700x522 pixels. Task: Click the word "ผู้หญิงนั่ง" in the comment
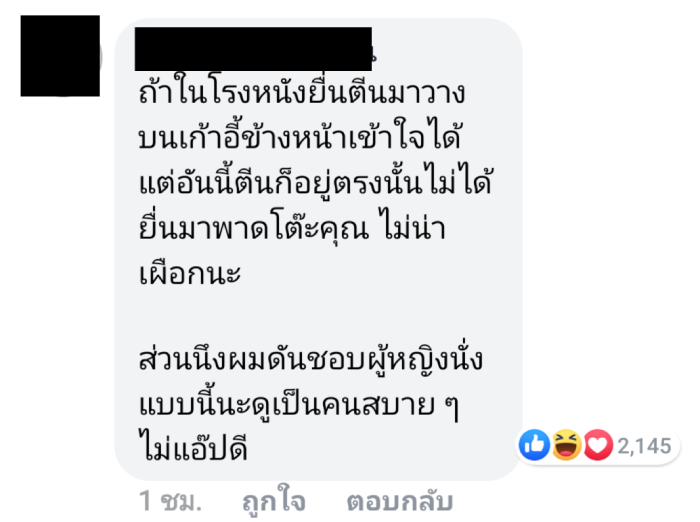click(x=425, y=360)
